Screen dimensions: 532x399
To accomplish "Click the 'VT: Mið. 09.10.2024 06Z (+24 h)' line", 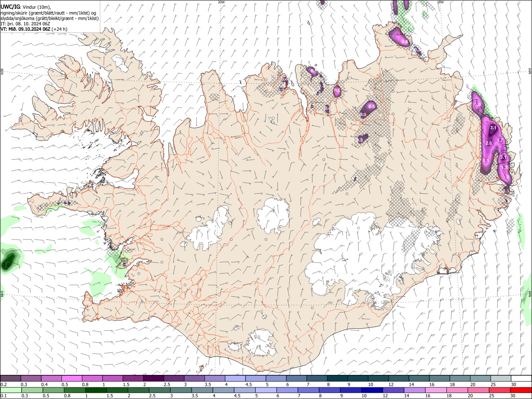I will pyautogui.click(x=34, y=29).
